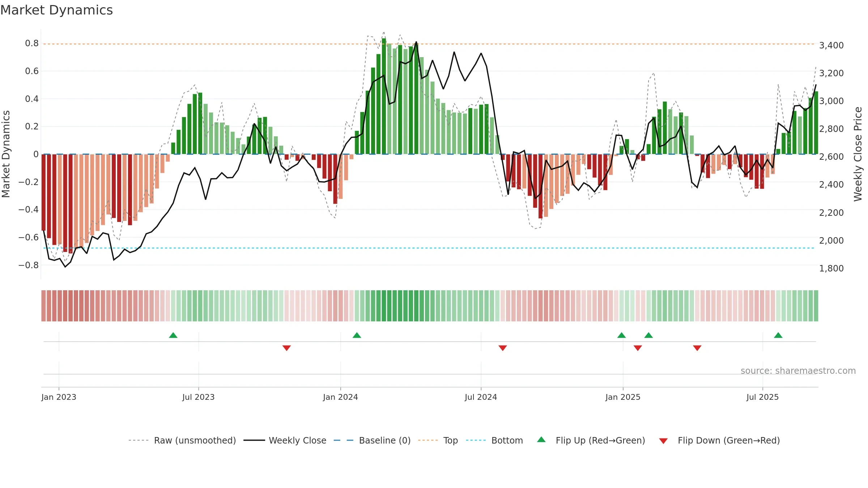
Task: Click the −0.8 left-axis tick label
Action: [29, 265]
